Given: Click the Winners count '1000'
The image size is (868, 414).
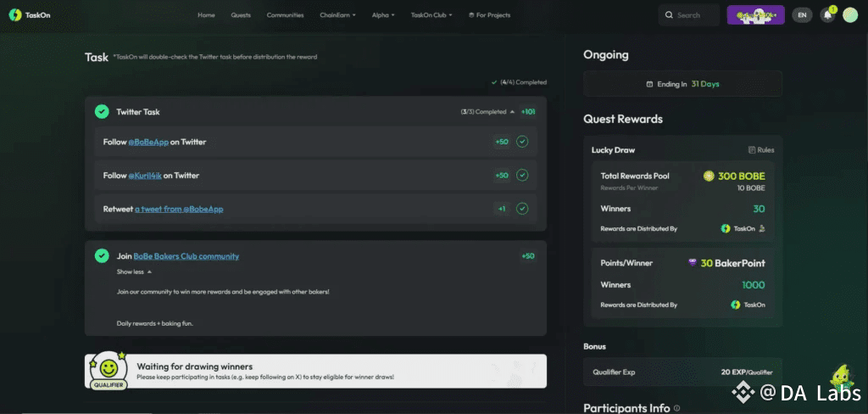Looking at the screenshot, I should pos(754,285).
